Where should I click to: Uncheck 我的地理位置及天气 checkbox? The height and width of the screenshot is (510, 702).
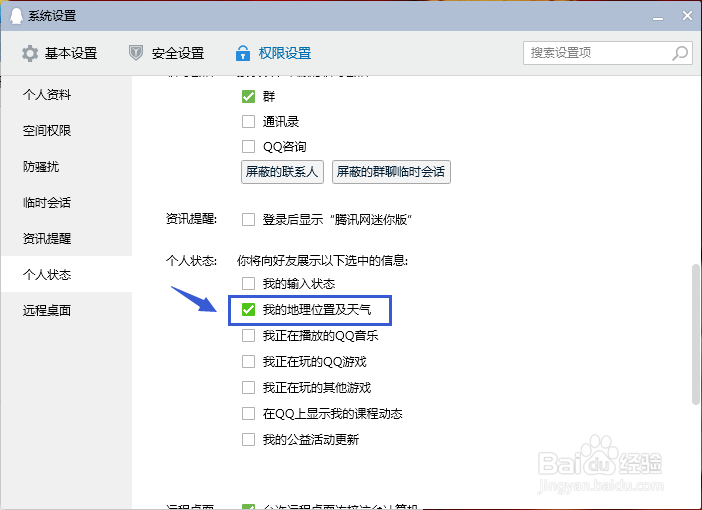point(248,309)
